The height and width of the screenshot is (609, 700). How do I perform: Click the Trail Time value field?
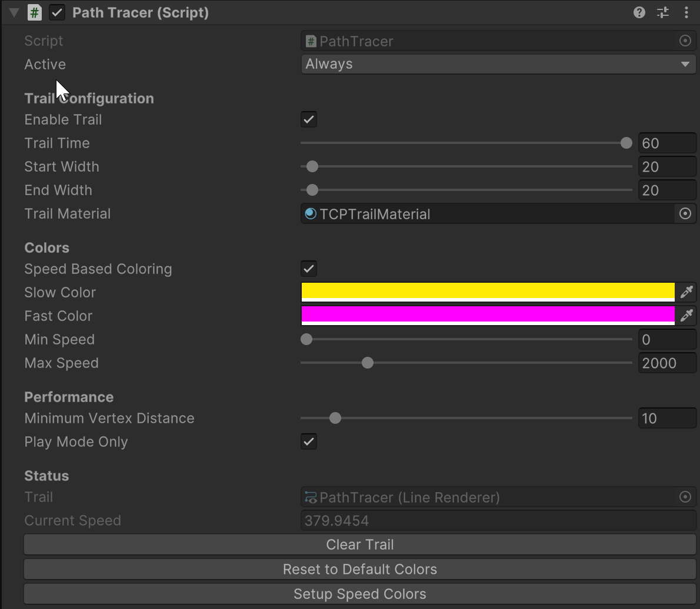click(x=666, y=143)
